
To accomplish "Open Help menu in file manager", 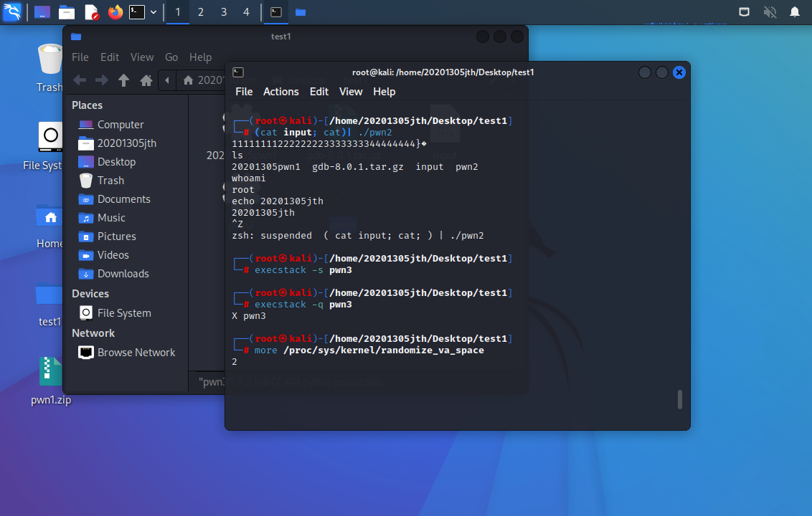I will tap(200, 57).
